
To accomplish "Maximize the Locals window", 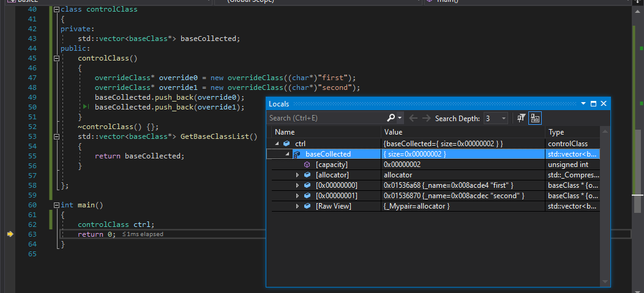I will [x=593, y=104].
